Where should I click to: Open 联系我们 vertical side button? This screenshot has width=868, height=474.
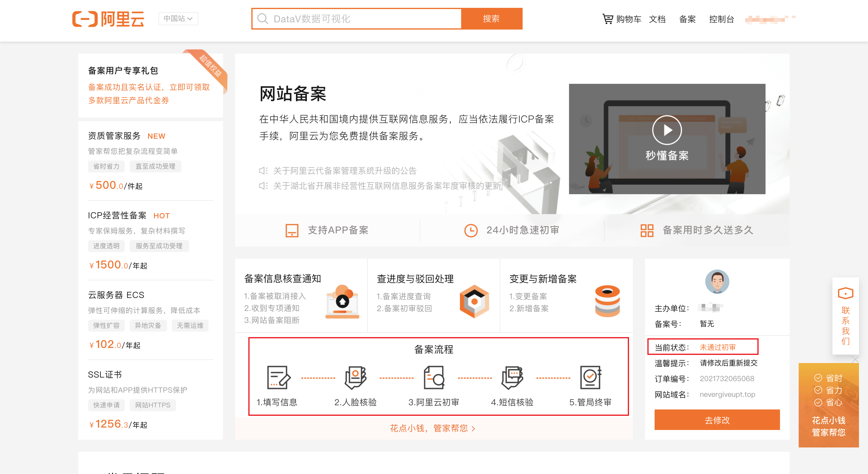click(845, 316)
